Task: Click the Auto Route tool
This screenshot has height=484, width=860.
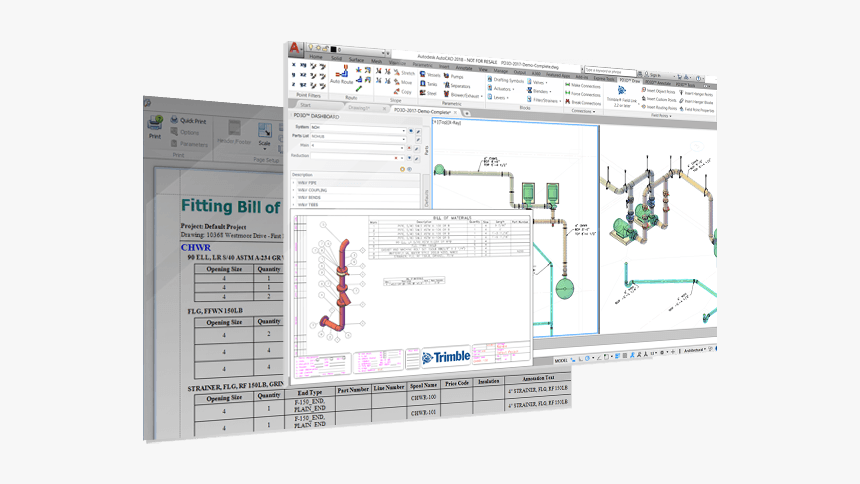Action: click(341, 75)
